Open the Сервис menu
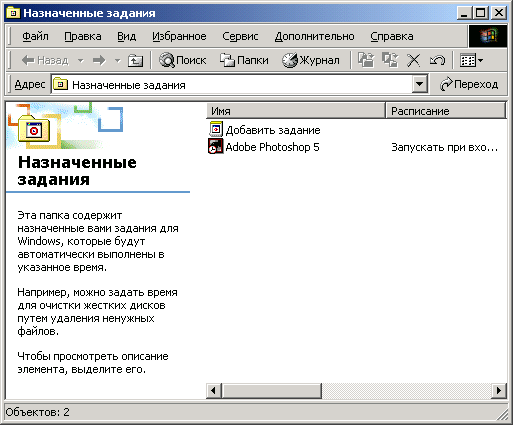513x425 pixels. click(240, 36)
